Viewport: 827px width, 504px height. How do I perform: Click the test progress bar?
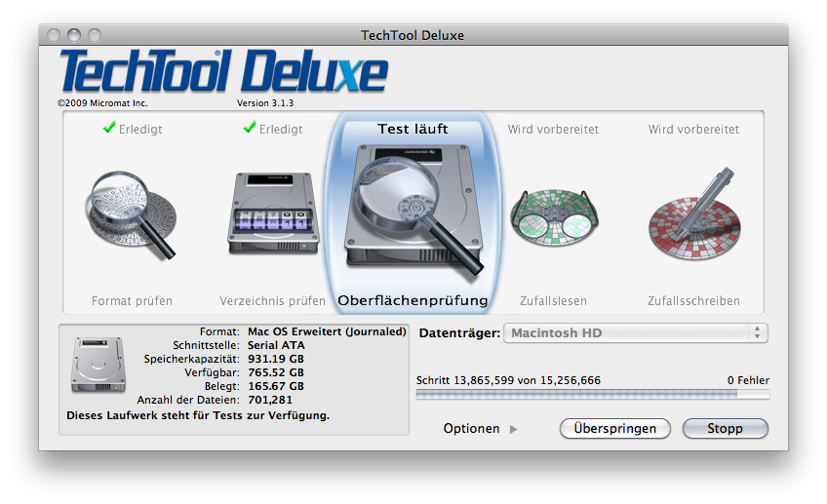[592, 394]
